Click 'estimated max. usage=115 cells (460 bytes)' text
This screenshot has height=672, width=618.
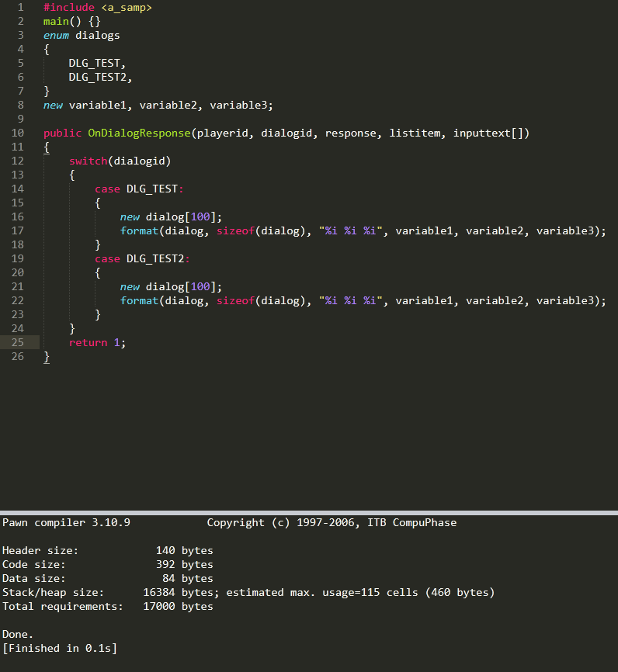360,593
